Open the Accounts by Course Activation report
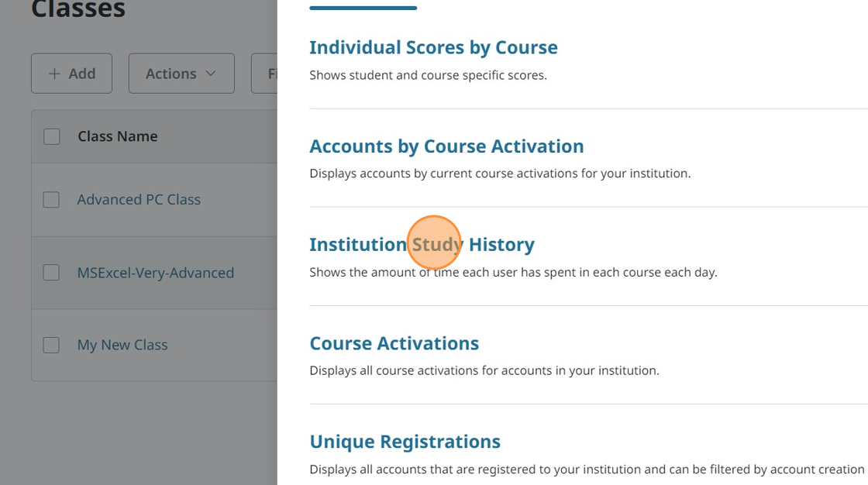 [446, 146]
